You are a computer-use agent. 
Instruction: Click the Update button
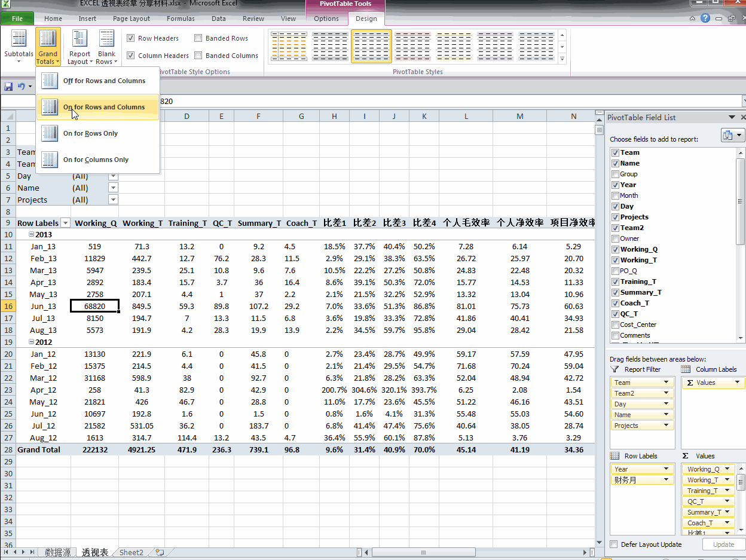[723, 544]
